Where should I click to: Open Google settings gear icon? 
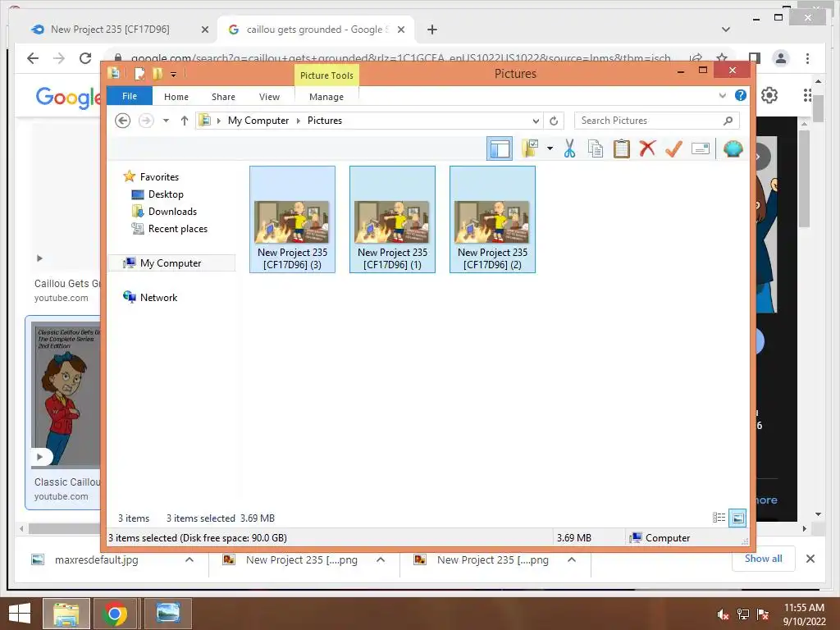(769, 95)
